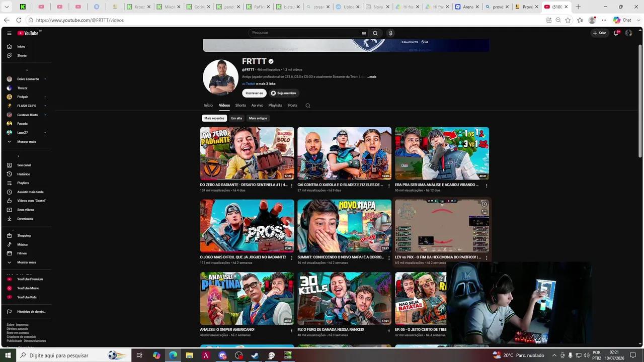
Task: Open Copilot Chat button in browser
Action: pos(622,20)
